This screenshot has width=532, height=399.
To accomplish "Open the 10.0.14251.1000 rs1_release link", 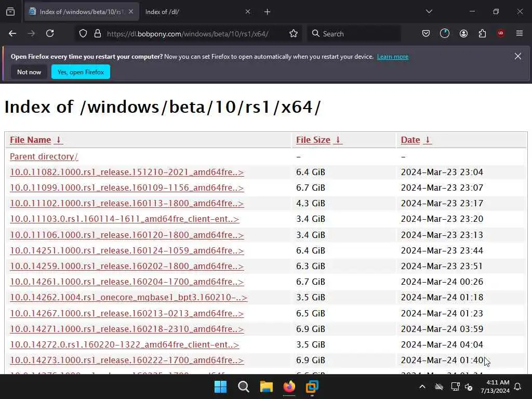I will [x=127, y=250].
